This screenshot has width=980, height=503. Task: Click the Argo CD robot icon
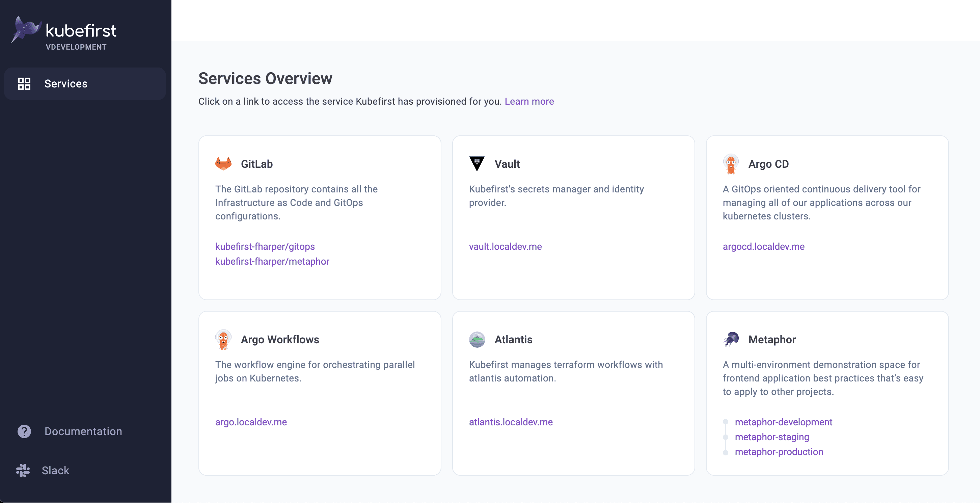731,164
